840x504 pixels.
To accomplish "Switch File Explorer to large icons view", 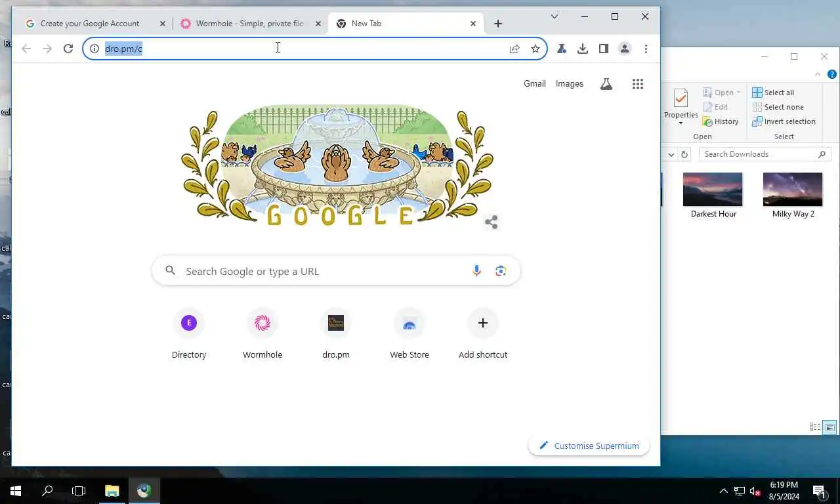I will (x=830, y=427).
